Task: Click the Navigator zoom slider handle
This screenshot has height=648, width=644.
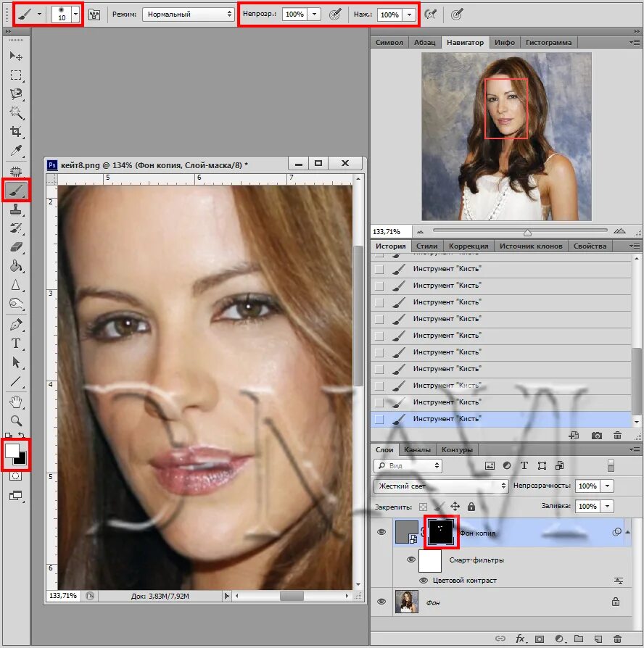Action: (527, 232)
